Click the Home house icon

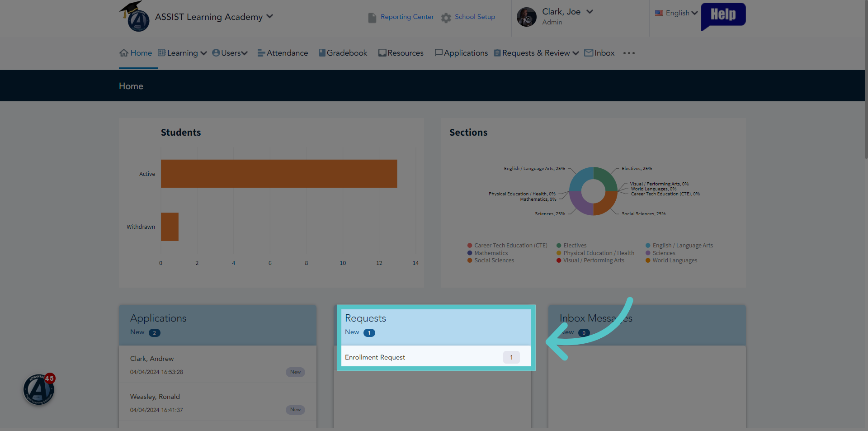[x=124, y=53]
